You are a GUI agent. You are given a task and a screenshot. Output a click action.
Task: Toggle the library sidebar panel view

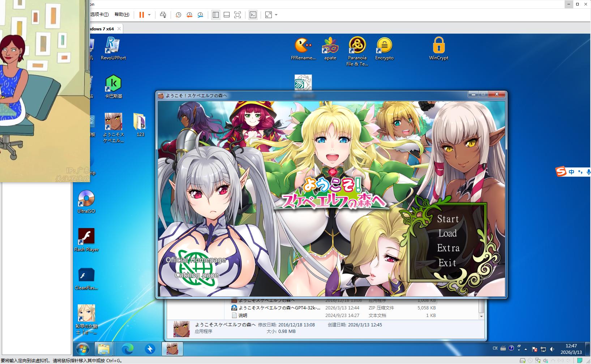tap(216, 15)
